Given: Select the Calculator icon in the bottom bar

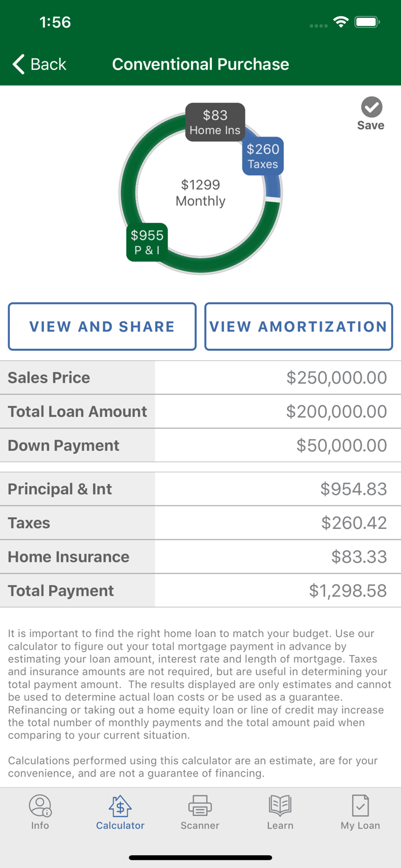Looking at the screenshot, I should click(x=120, y=806).
